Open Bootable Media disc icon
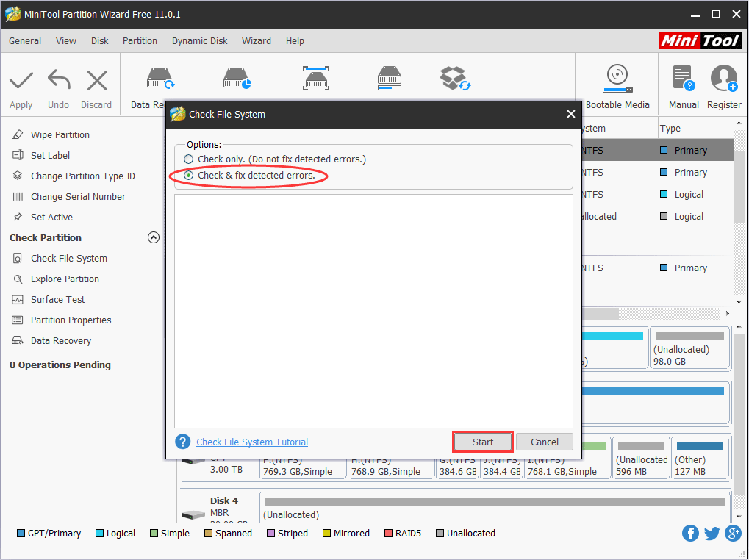The image size is (749, 560). (x=617, y=79)
